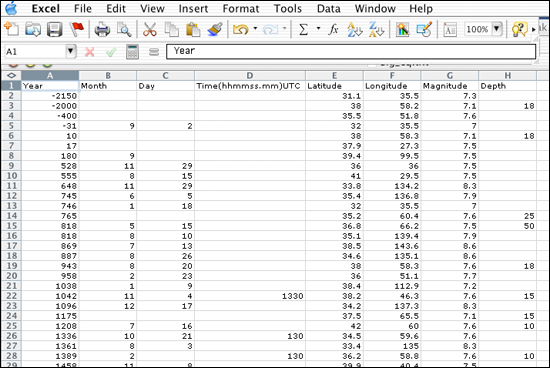Toggle the Formatting Palette icon
Viewport: 550px width, 368px height.
click(450, 29)
